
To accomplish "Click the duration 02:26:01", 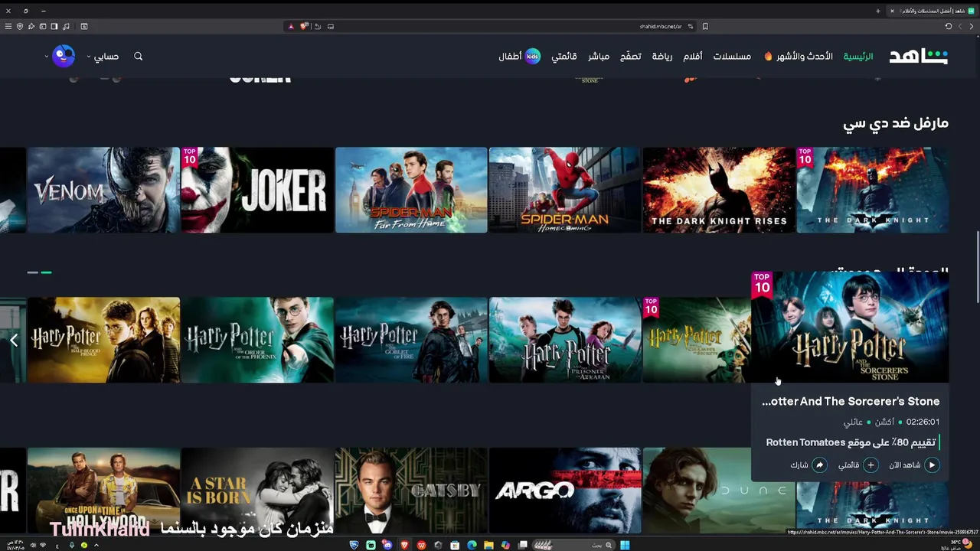I will pyautogui.click(x=923, y=422).
